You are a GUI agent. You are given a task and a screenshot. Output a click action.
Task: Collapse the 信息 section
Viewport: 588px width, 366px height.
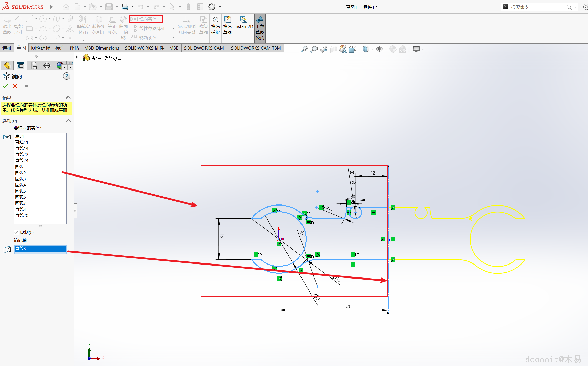click(x=68, y=97)
